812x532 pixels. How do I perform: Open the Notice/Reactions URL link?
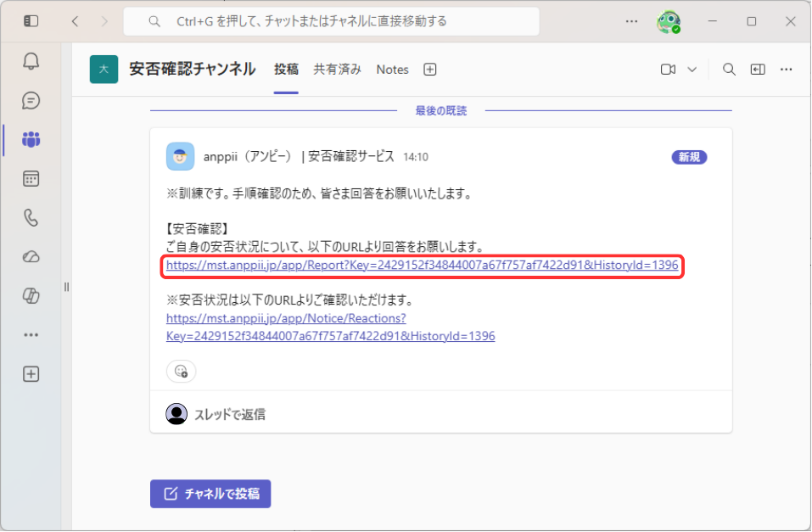pyautogui.click(x=330, y=328)
